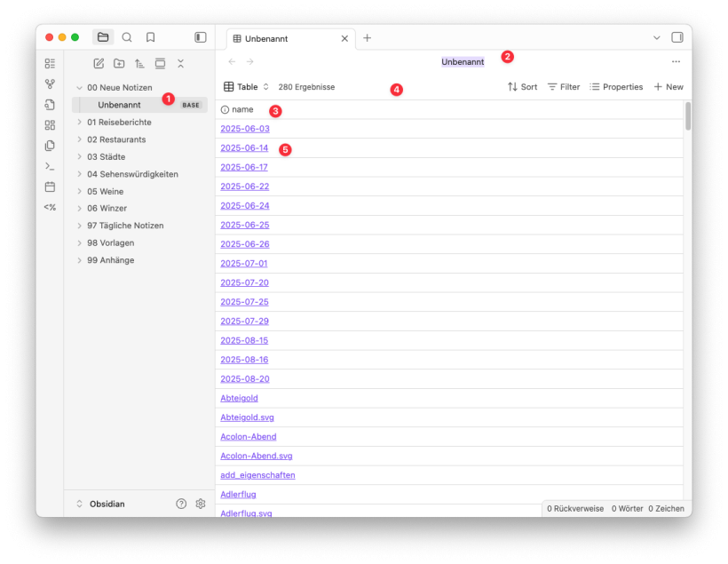The image size is (728, 564).
Task: Expand the 05 Weine folder
Action: [79, 191]
